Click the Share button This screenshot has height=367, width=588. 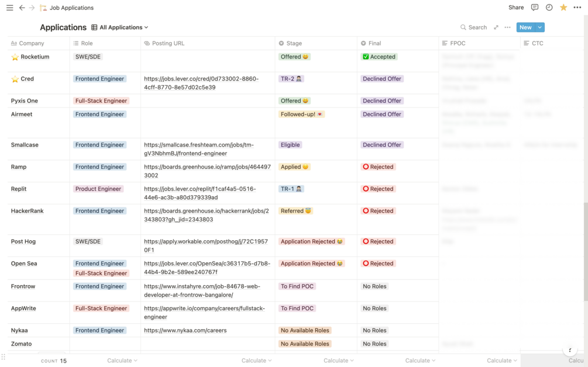(x=516, y=8)
